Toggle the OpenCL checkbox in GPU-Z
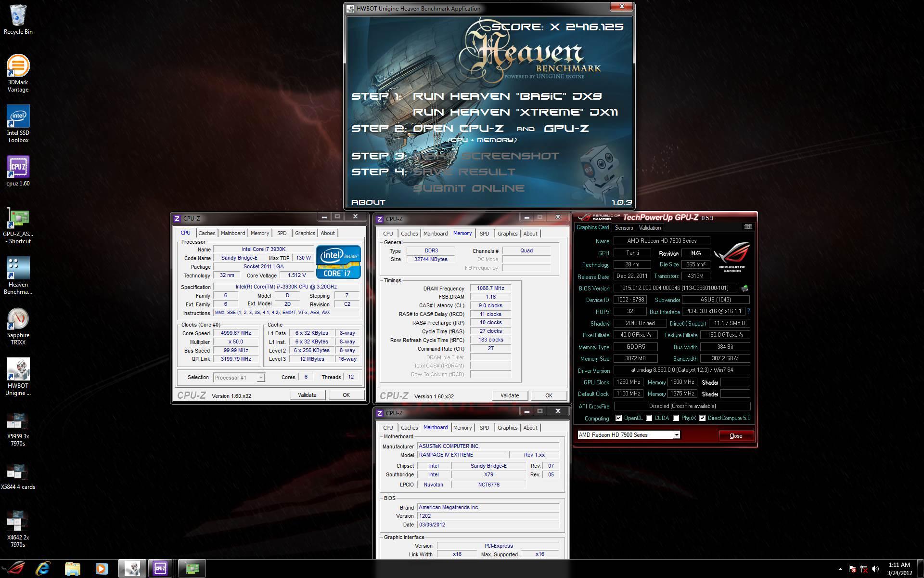 pyautogui.click(x=619, y=418)
